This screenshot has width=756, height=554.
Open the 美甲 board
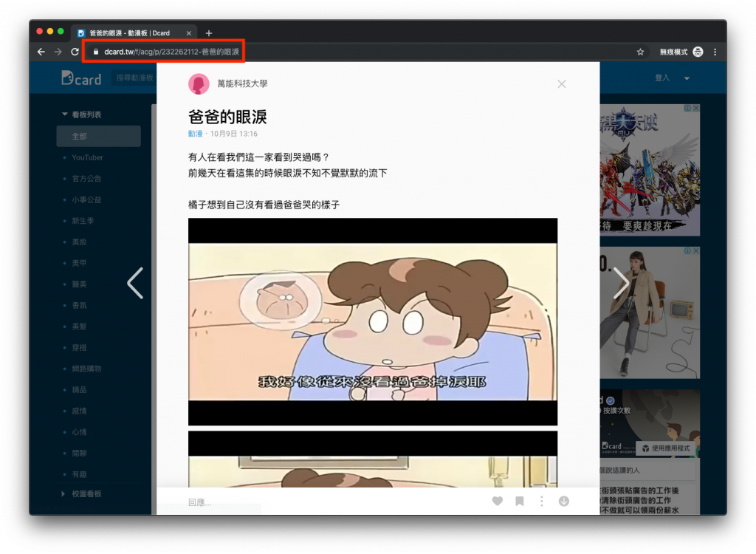tap(79, 263)
